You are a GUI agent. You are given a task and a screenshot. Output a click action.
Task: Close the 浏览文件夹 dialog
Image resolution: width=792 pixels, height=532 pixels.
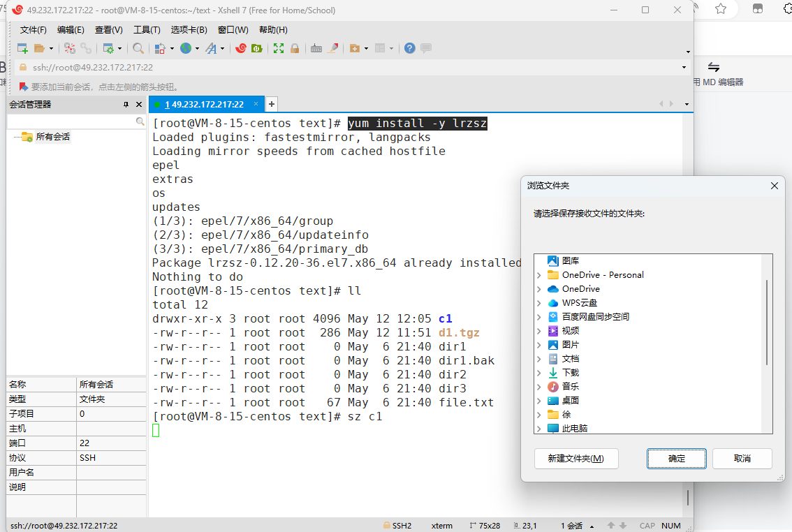775,186
